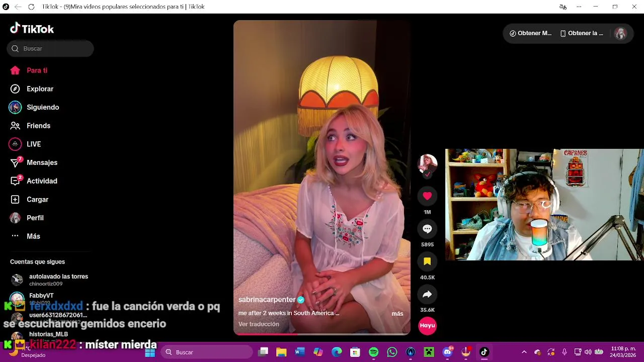Open the three-dots menu in title bar
The image size is (644, 362).
point(579,7)
